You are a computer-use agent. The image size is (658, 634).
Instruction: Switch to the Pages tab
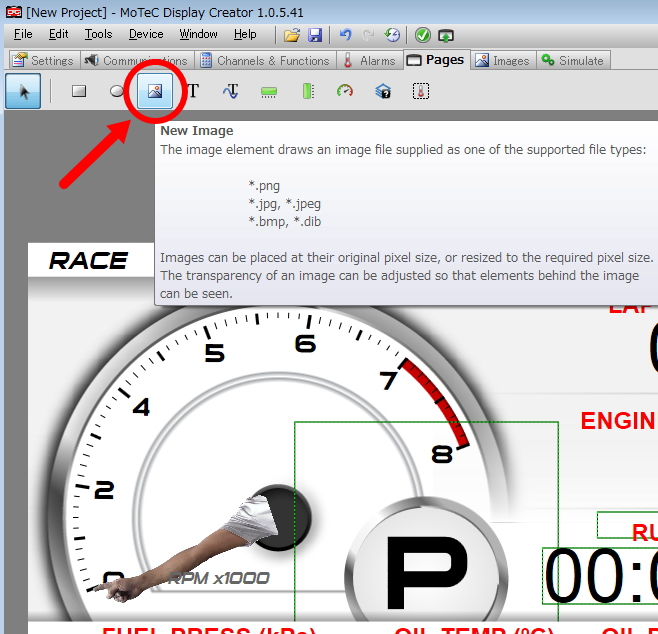[436, 60]
